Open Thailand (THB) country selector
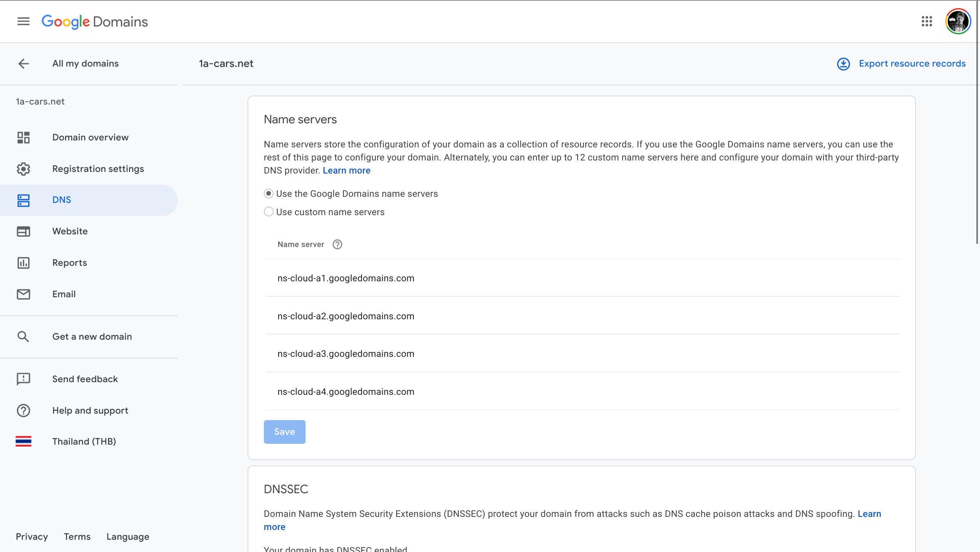Image resolution: width=980 pixels, height=552 pixels. tap(84, 441)
